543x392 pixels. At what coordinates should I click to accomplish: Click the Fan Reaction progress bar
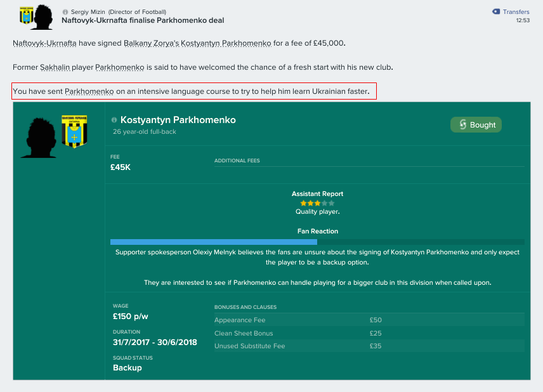click(x=317, y=242)
